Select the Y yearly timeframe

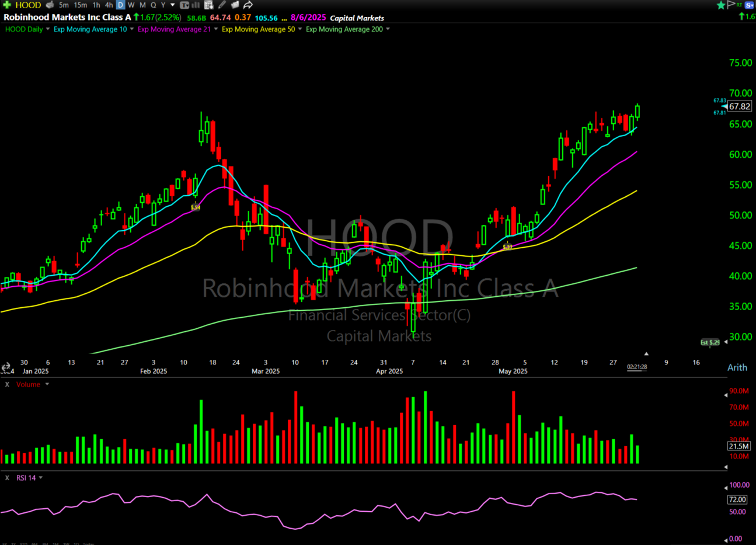point(163,5)
